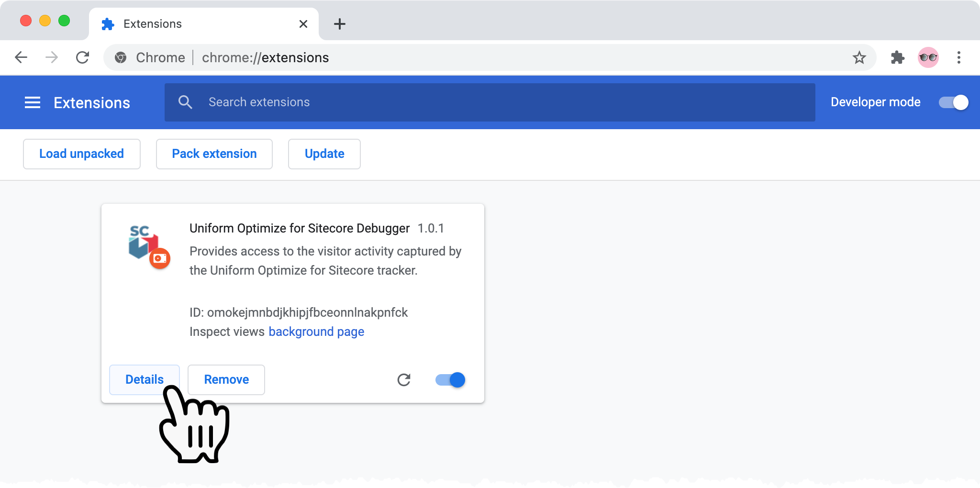Open a new tab with plus button
The image size is (980, 488).
point(340,24)
